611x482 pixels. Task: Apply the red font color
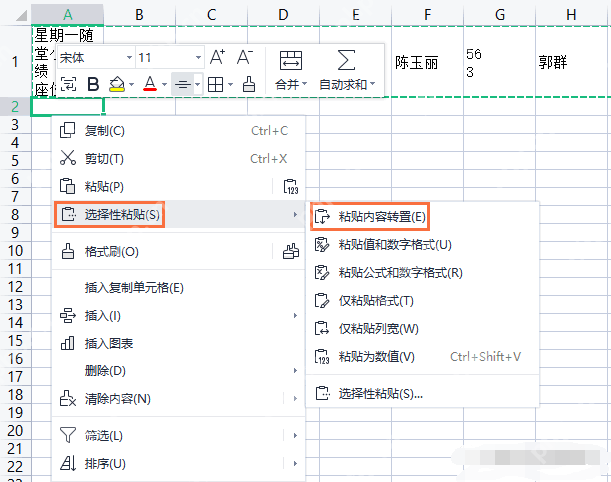click(150, 84)
